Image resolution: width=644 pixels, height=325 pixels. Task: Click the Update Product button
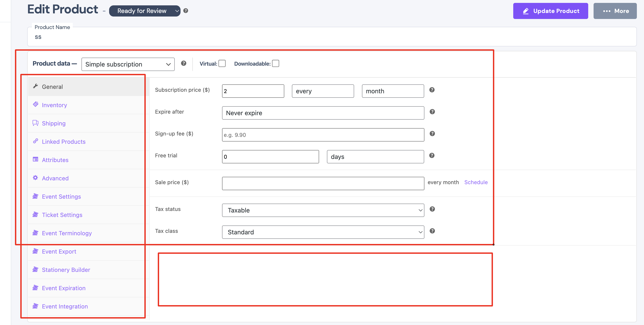(551, 11)
